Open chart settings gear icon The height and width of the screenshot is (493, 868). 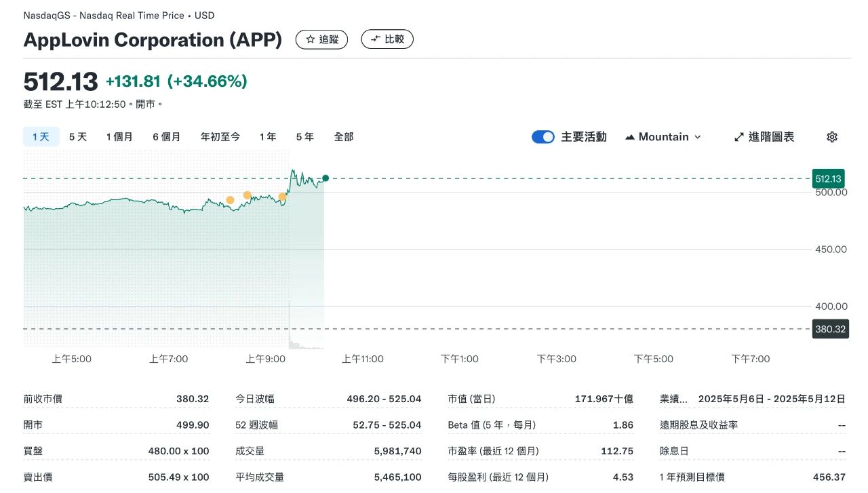832,137
